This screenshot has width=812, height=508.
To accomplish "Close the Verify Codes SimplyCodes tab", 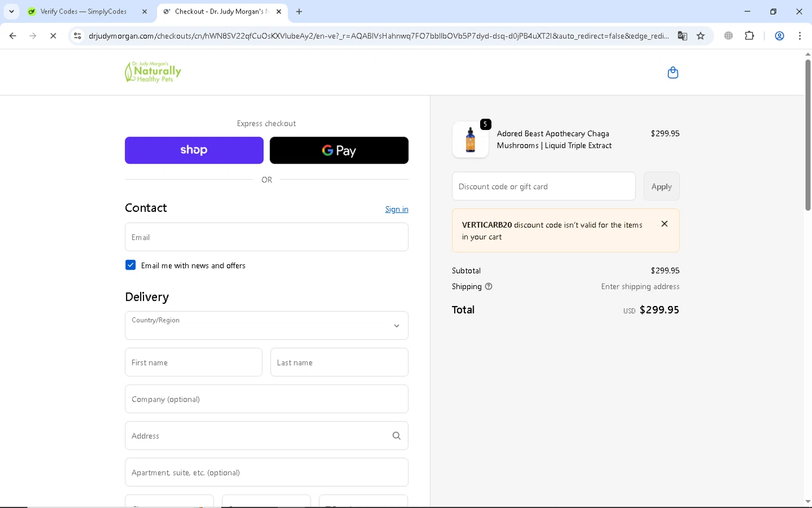I will (x=145, y=11).
